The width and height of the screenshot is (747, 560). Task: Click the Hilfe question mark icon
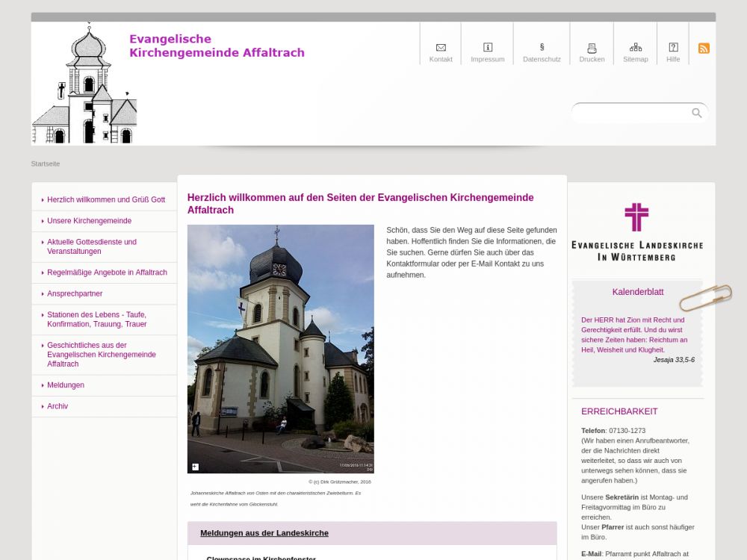pos(673,48)
